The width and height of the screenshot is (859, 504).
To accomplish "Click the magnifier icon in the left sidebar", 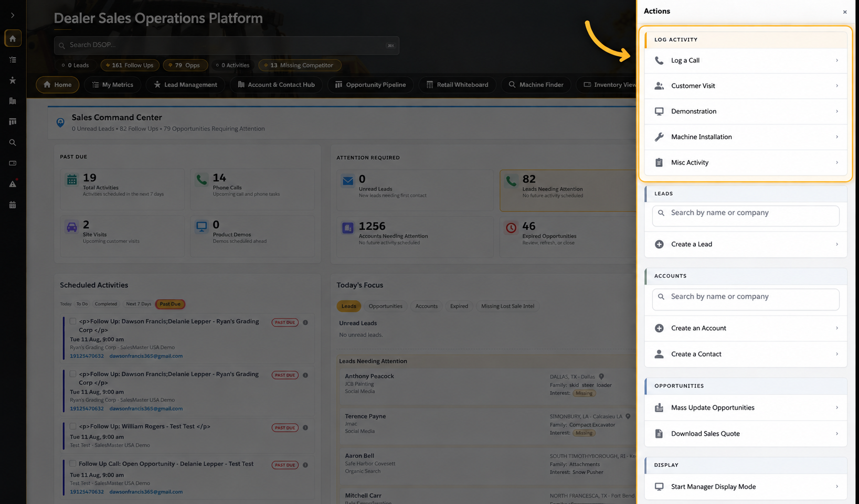I will pos(13,143).
